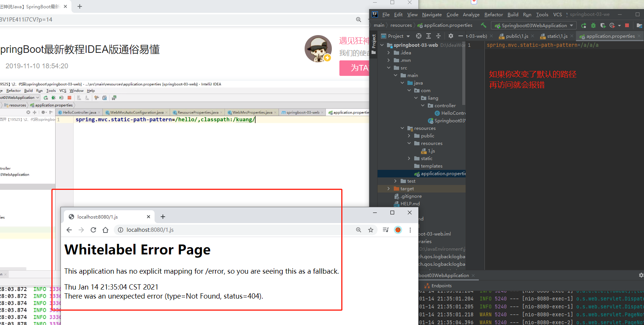Run with coverage using the shield icon

pos(603,25)
